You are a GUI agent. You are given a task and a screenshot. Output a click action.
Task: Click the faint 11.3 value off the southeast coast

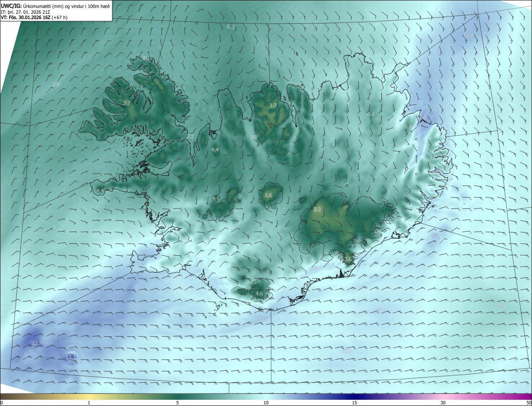(435, 235)
